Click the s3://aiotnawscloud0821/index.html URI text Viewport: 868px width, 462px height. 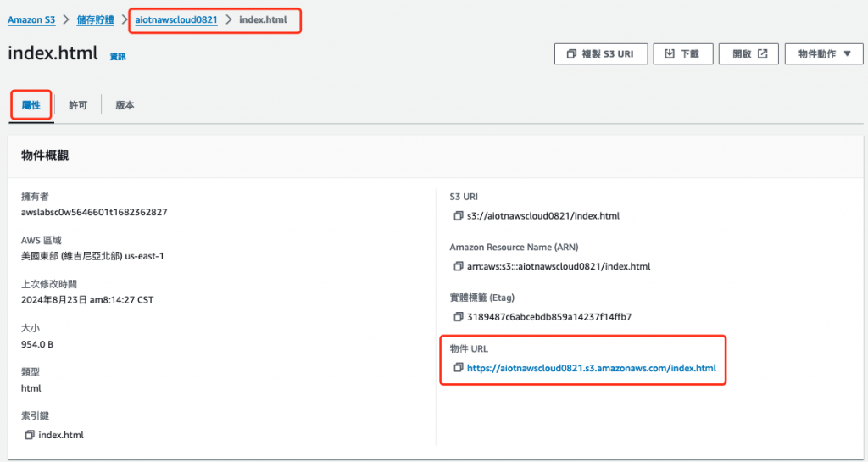pyautogui.click(x=543, y=216)
